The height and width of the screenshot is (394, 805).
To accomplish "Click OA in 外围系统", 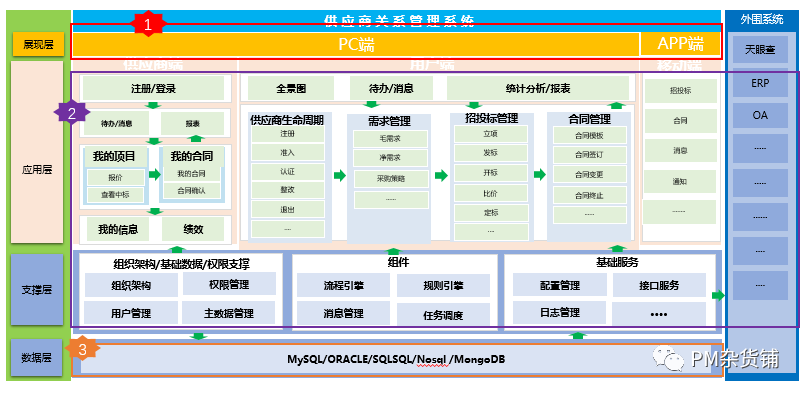I will pos(760,115).
